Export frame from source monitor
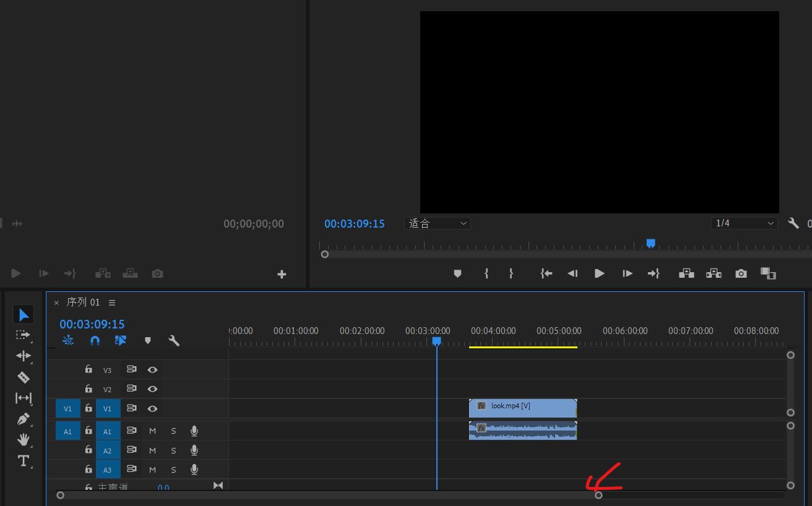This screenshot has width=812, height=506. click(x=157, y=273)
